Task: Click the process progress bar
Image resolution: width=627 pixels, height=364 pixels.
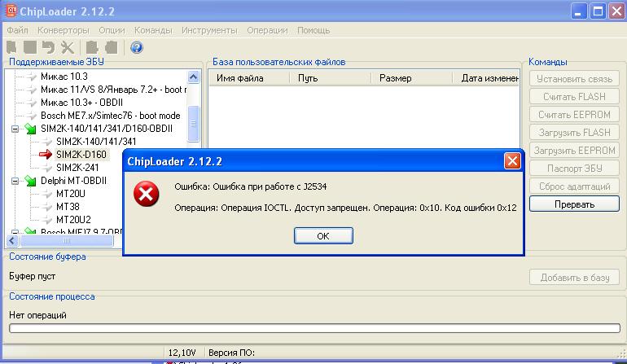Action: coord(314,328)
